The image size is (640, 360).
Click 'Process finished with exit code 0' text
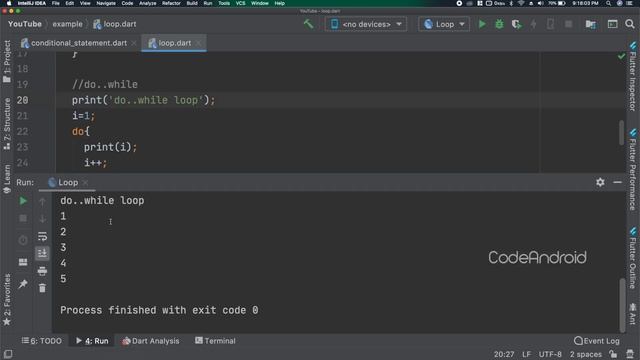tap(159, 310)
